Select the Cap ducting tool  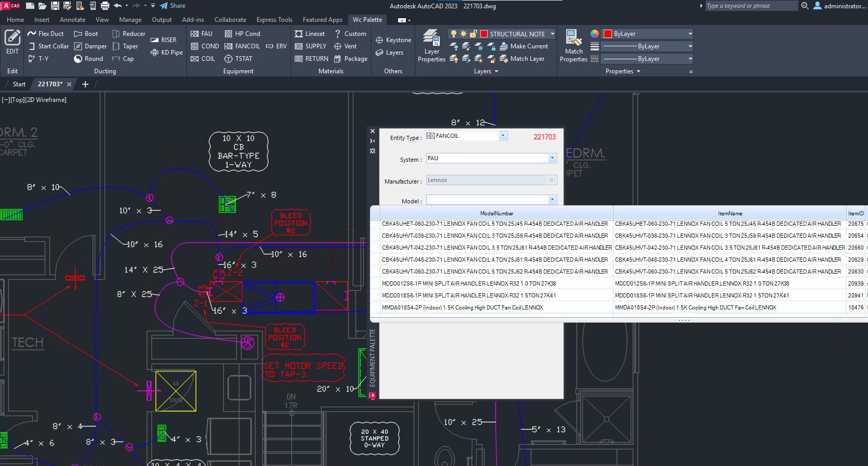[123, 59]
